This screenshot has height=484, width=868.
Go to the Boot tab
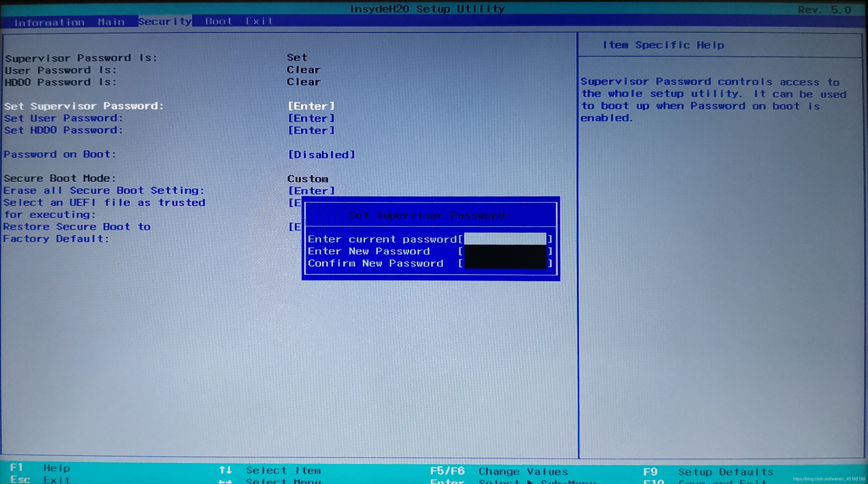point(219,21)
